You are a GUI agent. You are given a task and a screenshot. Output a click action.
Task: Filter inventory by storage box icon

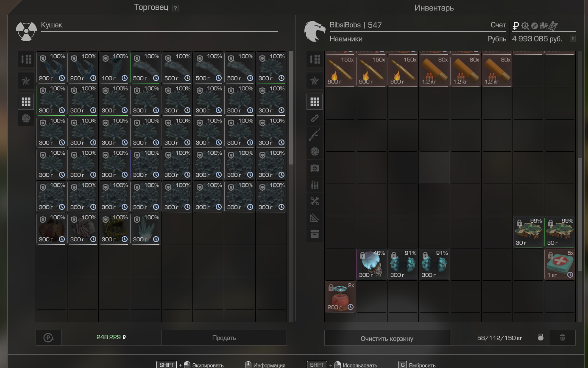315,234
